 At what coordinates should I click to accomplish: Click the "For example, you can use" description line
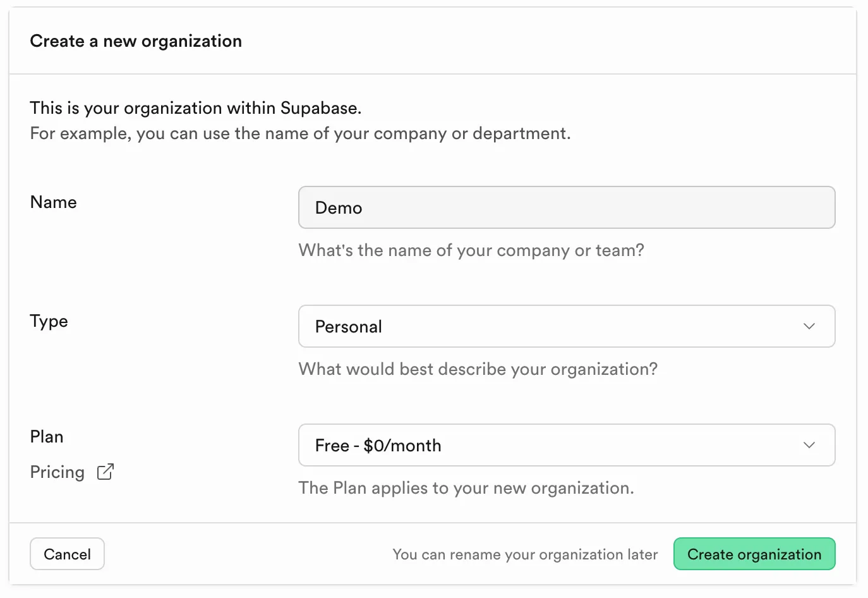[300, 133]
